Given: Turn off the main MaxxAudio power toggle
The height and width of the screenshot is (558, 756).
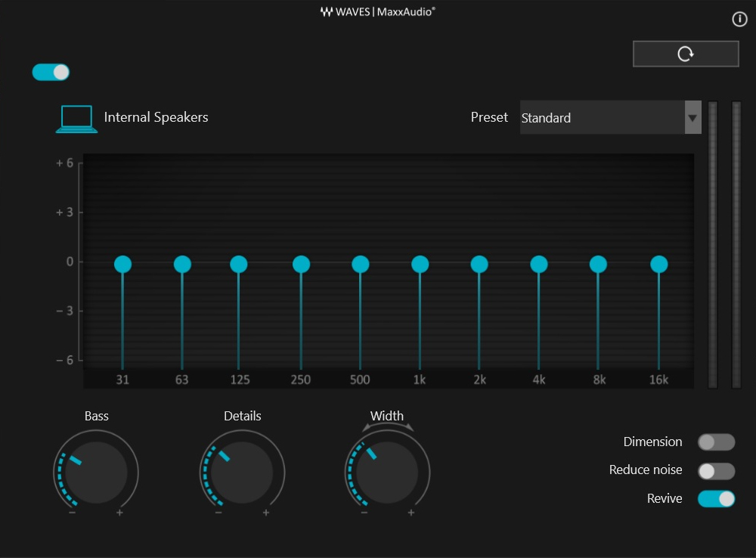Looking at the screenshot, I should coord(51,73).
